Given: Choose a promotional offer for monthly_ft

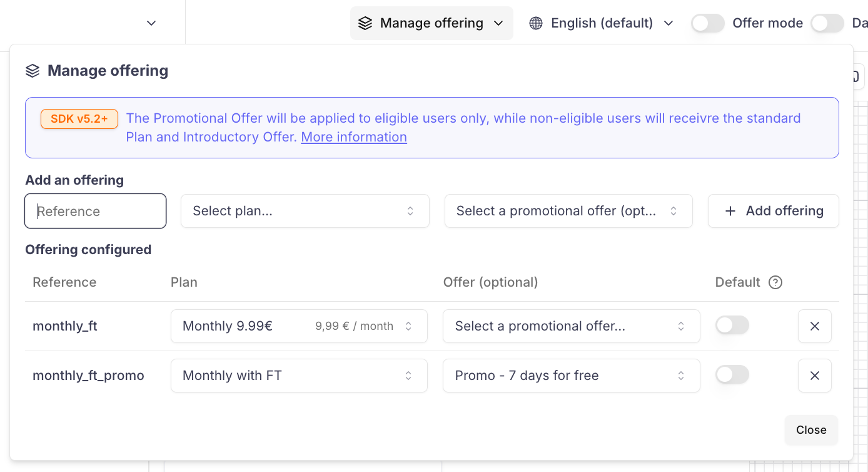Looking at the screenshot, I should pos(570,326).
